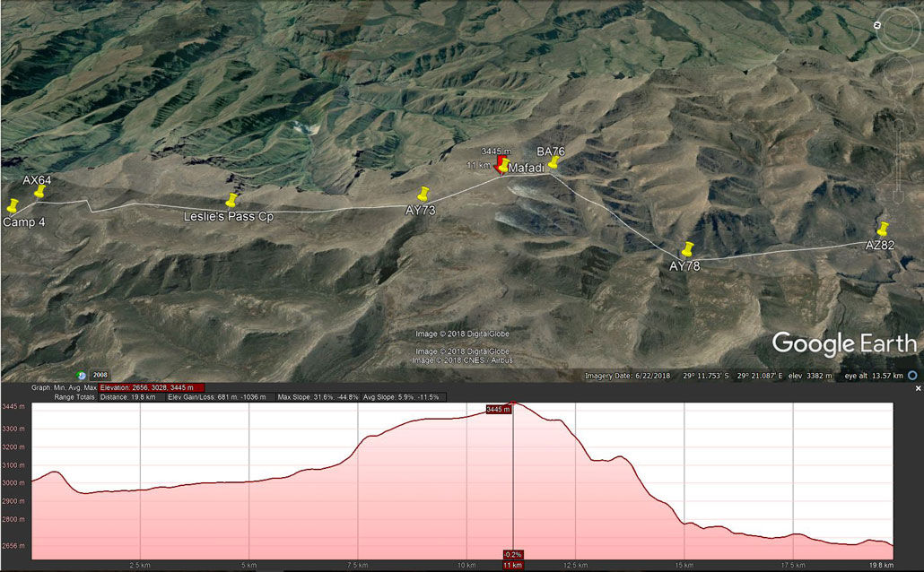Open historical imagery via the clock icon
The height and width of the screenshot is (572, 924).
(82, 375)
